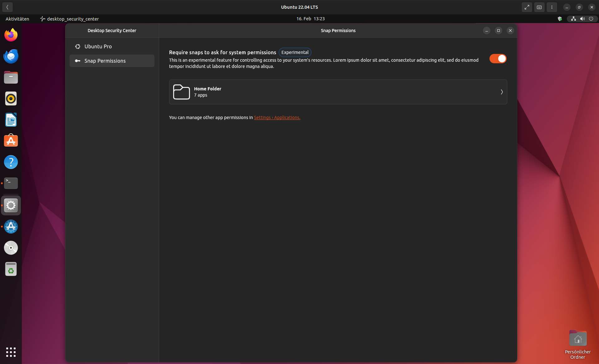Open the Terminal from the dock
The image size is (599, 364).
pos(11,183)
